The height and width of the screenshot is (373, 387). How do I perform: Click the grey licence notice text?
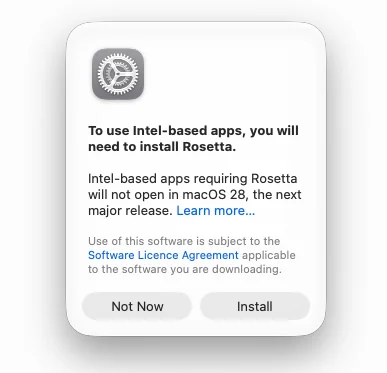192,255
